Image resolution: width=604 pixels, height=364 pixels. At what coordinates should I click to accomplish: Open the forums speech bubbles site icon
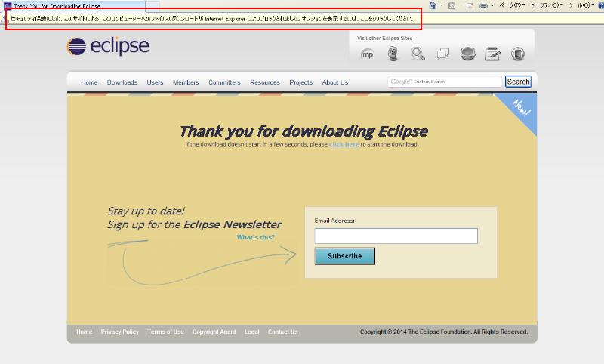(443, 54)
